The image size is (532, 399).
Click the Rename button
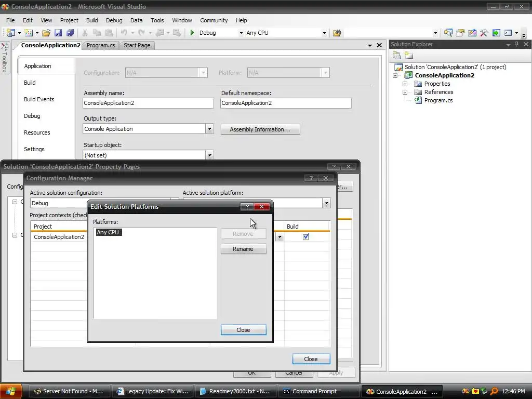click(x=243, y=249)
